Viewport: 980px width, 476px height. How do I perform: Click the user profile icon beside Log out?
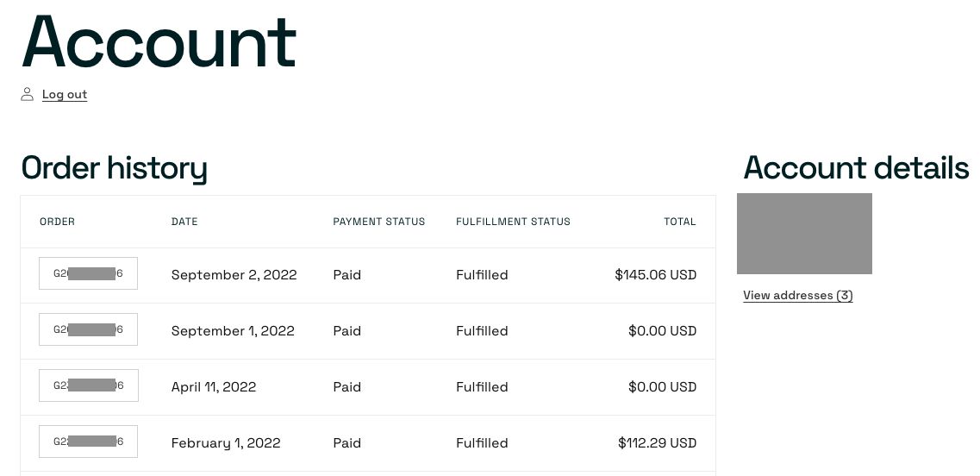[x=27, y=95]
